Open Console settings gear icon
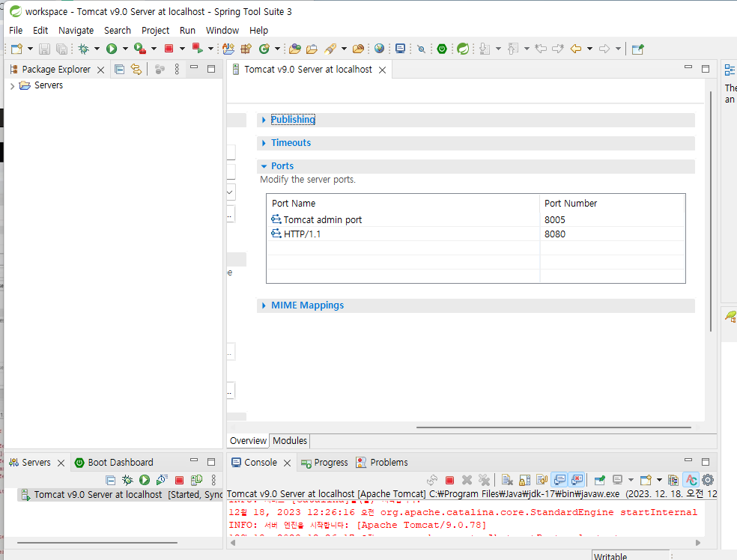This screenshot has width=737, height=560. 707,480
